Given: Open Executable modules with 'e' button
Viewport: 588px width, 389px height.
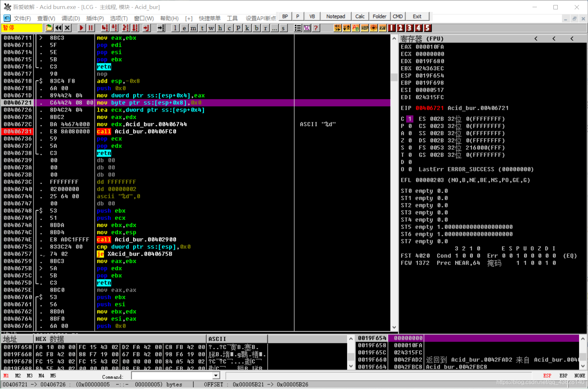Looking at the screenshot, I should [184, 28].
